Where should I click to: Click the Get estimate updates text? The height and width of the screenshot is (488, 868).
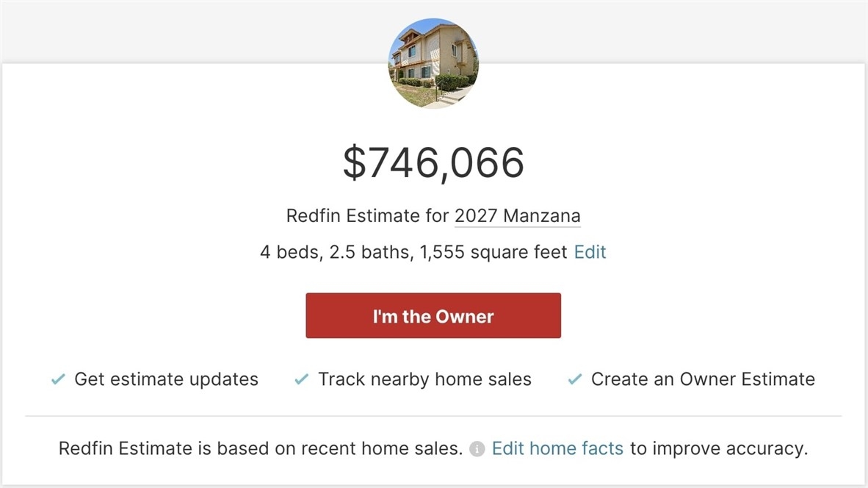166,379
